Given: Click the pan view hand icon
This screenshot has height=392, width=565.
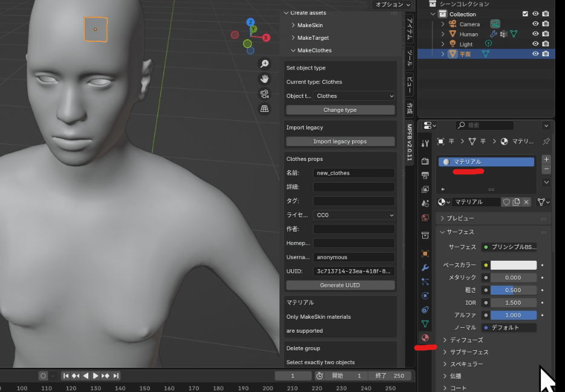Looking at the screenshot, I should coord(264,79).
